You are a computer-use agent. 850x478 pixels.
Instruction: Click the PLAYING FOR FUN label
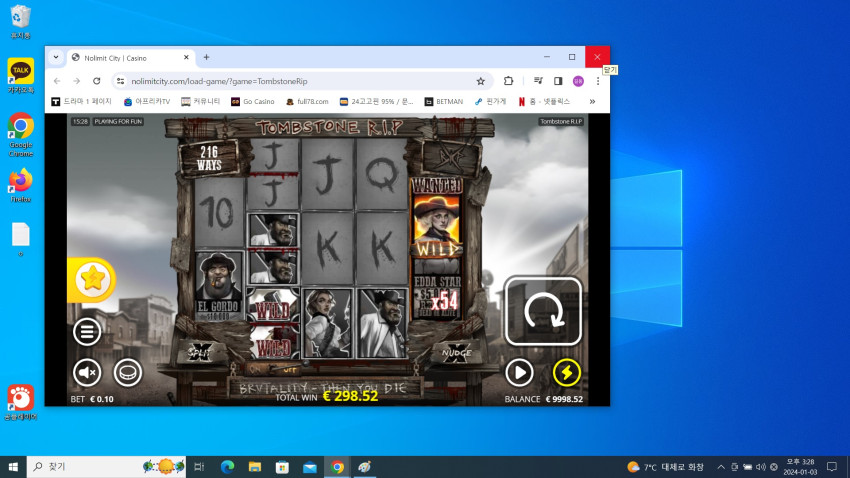pyautogui.click(x=118, y=121)
